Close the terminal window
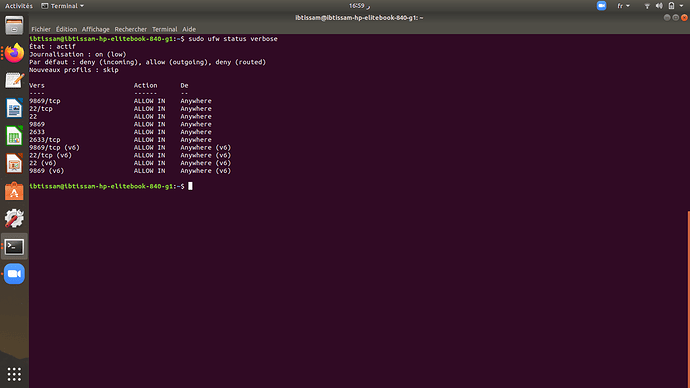This screenshot has width=690, height=388. pos(684,18)
